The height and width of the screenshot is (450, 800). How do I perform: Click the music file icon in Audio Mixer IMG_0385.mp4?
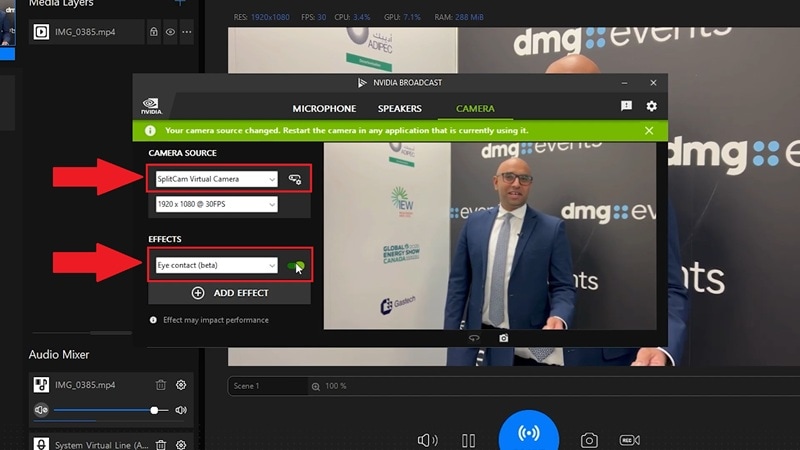point(41,385)
